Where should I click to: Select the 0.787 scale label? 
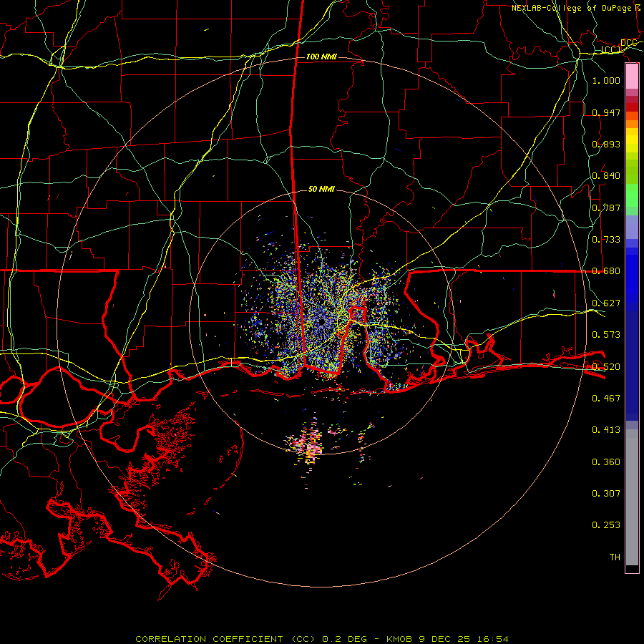[606, 208]
